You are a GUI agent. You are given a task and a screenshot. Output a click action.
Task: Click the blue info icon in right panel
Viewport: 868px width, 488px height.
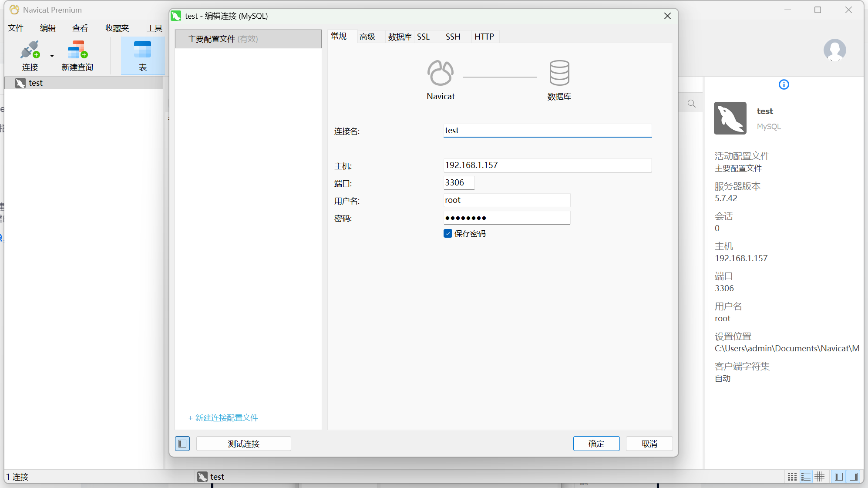784,84
